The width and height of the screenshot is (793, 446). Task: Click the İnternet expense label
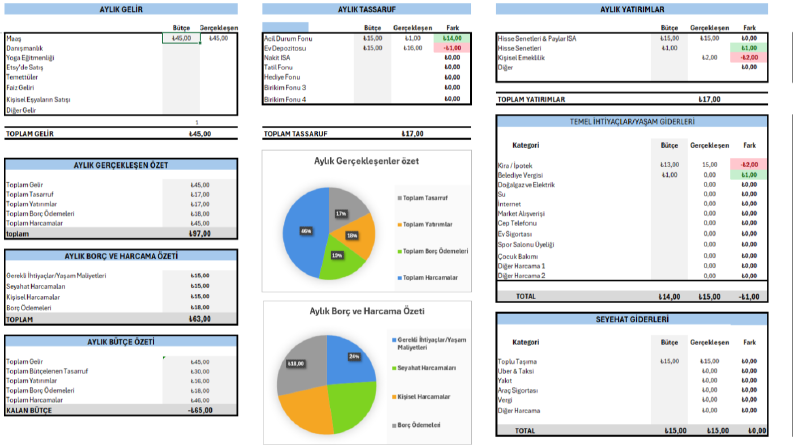click(x=509, y=204)
